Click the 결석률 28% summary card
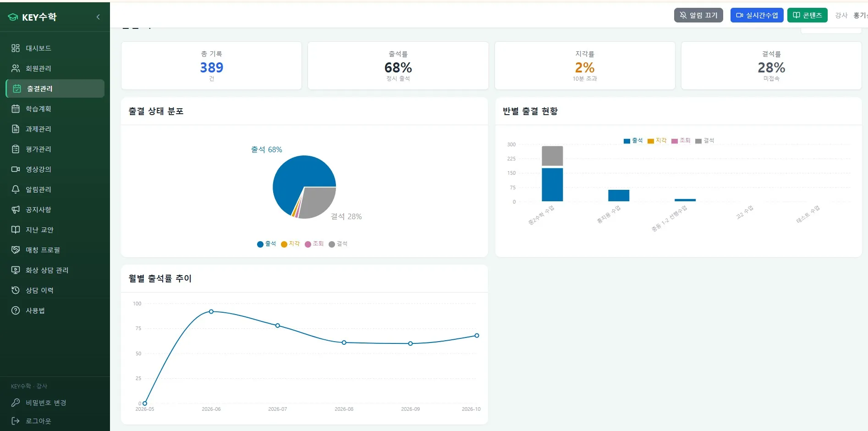Viewport: 868px width, 431px height. 771,66
